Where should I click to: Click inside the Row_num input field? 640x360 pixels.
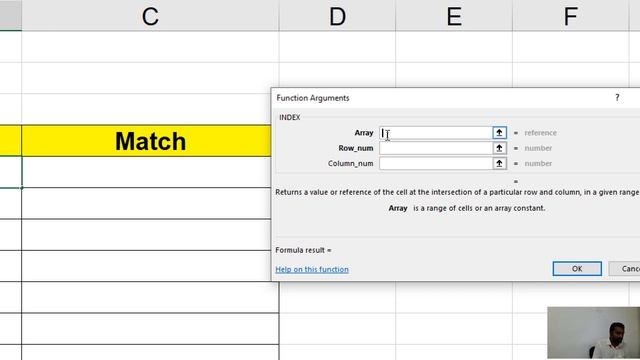coord(436,148)
